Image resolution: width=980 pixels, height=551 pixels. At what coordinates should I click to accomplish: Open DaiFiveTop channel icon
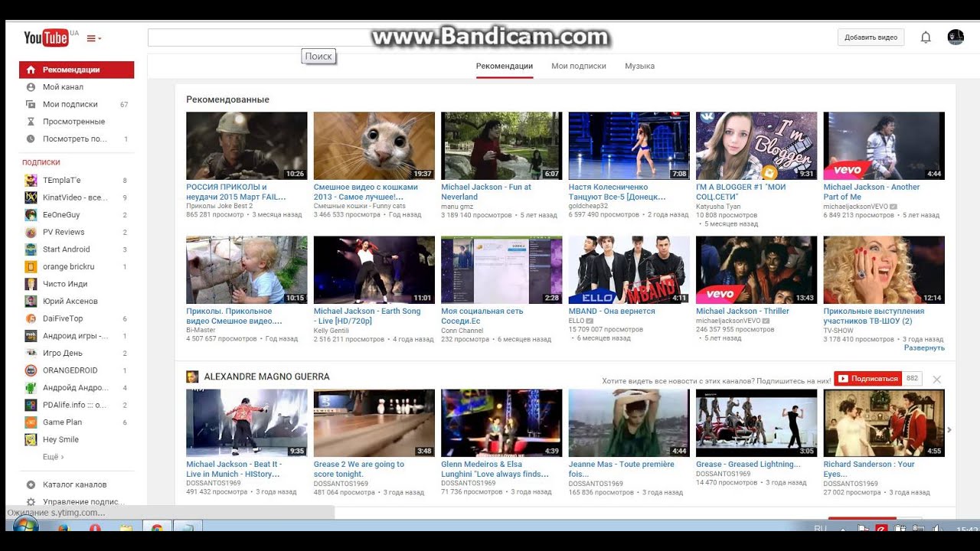point(31,318)
